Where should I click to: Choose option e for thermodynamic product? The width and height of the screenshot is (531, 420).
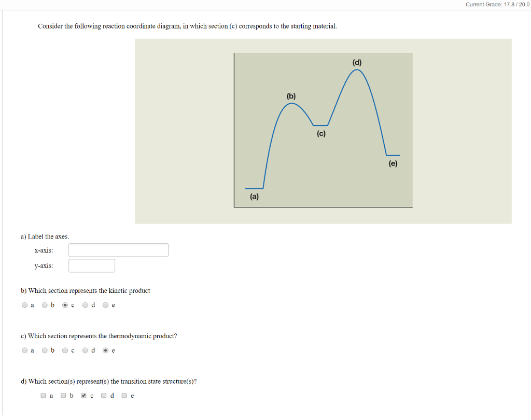(106, 350)
